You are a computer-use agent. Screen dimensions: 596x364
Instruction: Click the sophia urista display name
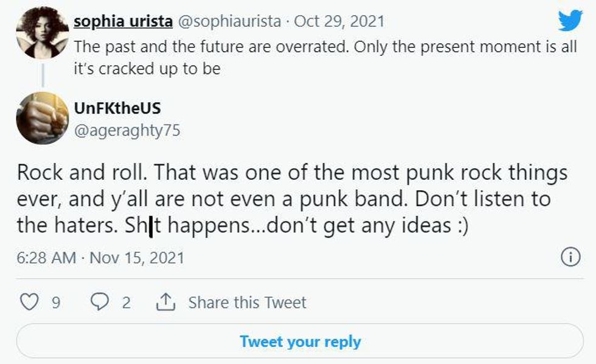pos(122,21)
